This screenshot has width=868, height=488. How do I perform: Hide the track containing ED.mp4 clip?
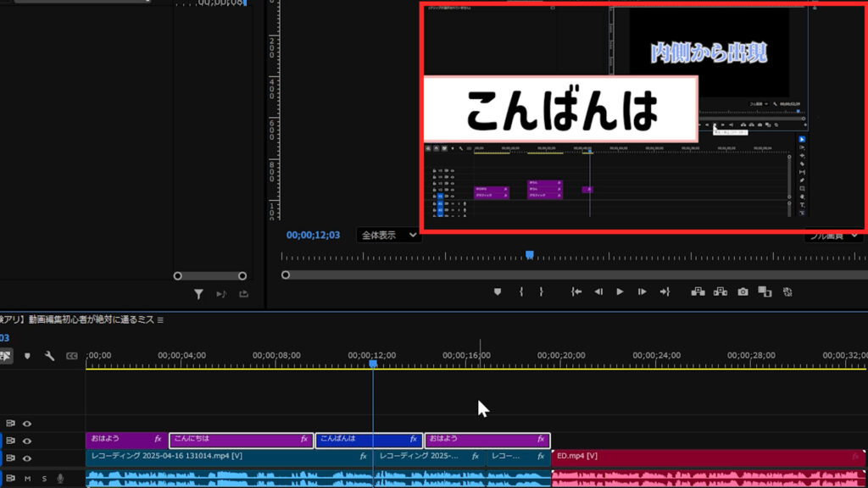27,458
